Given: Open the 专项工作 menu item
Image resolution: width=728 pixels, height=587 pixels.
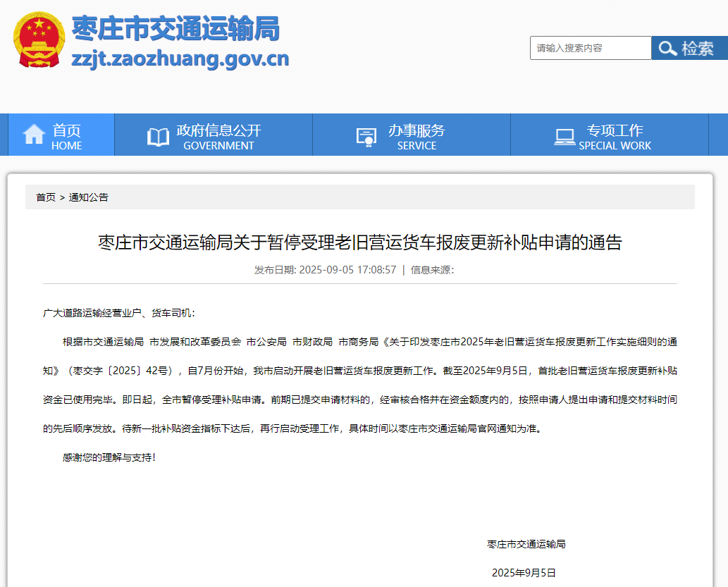Looking at the screenshot, I should coord(615,136).
